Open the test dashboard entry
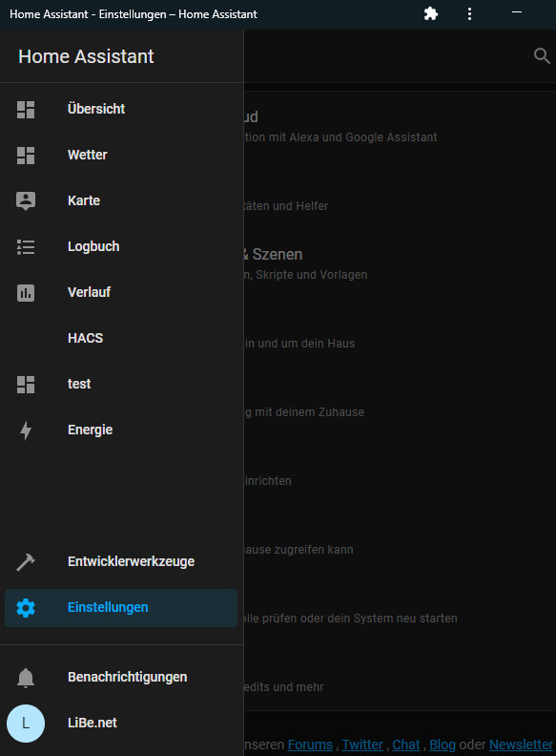Screen dimensions: 556x756 click(121, 384)
